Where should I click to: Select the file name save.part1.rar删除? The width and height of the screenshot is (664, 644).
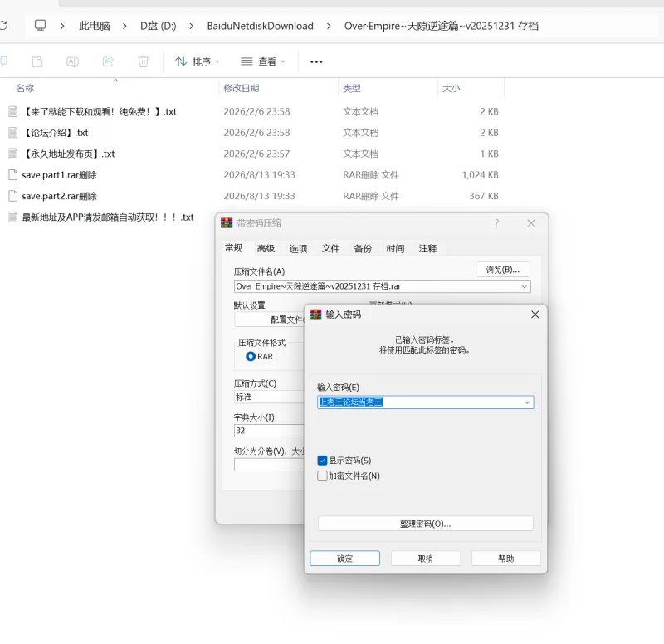pyautogui.click(x=59, y=175)
